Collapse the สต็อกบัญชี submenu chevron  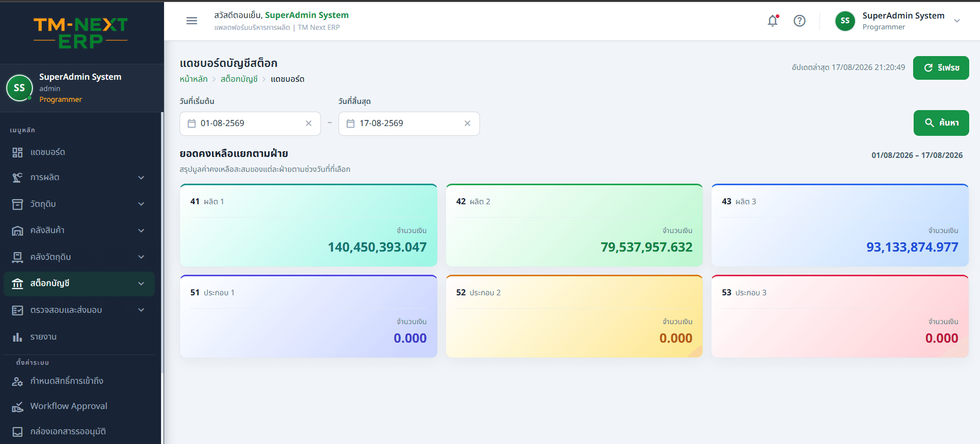[x=141, y=283]
